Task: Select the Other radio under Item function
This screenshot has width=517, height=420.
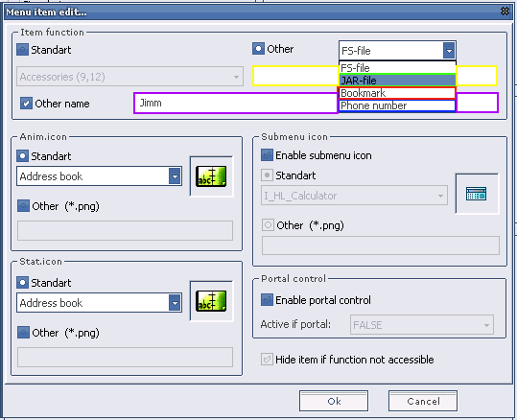Action: click(x=258, y=49)
